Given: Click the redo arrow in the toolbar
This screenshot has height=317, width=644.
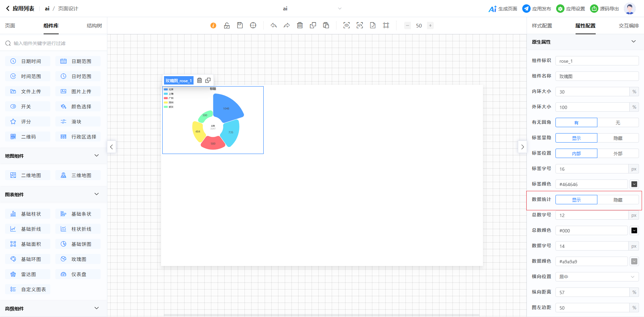Looking at the screenshot, I should tap(286, 25).
